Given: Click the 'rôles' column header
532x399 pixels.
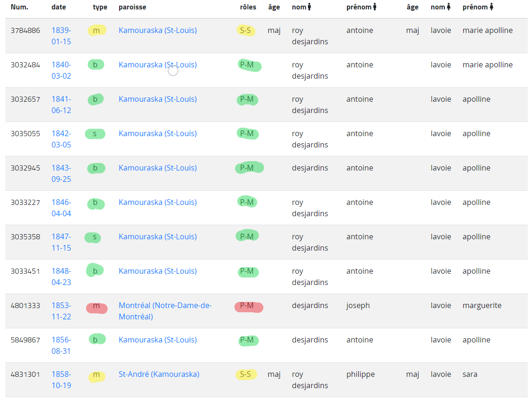Looking at the screenshot, I should coord(248,7).
